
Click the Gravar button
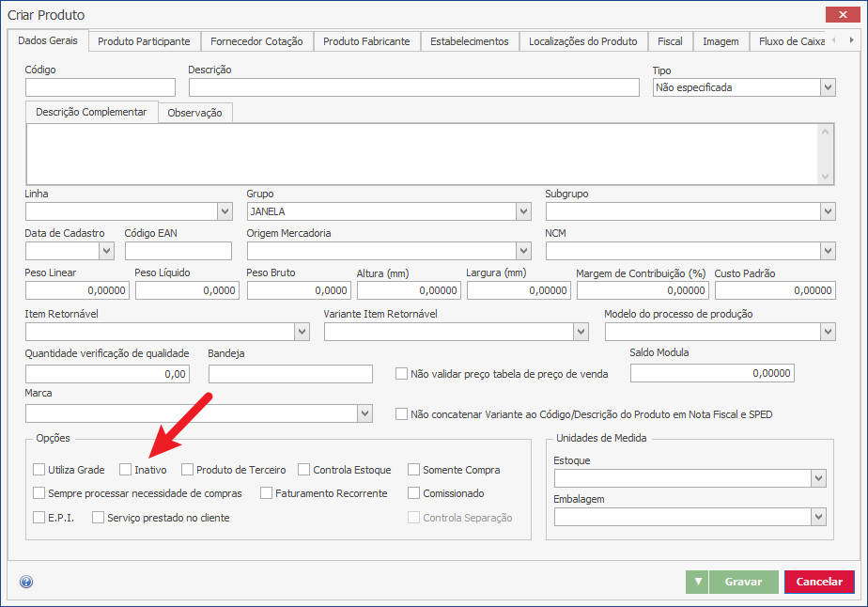click(743, 582)
